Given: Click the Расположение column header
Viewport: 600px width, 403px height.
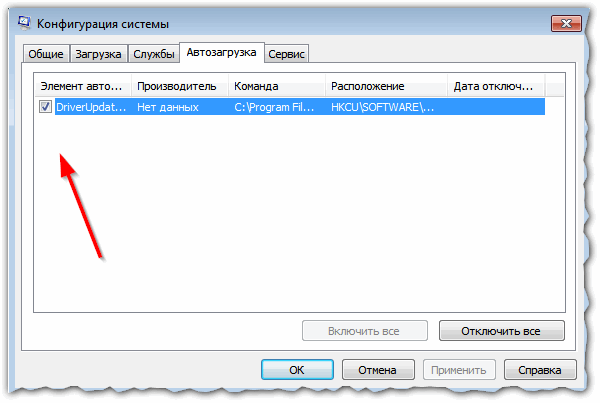Looking at the screenshot, I should [x=386, y=86].
